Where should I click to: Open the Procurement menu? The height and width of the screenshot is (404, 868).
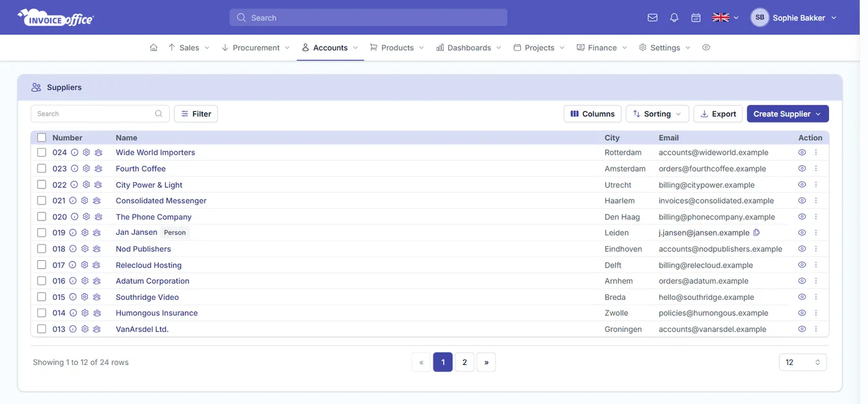pos(256,48)
